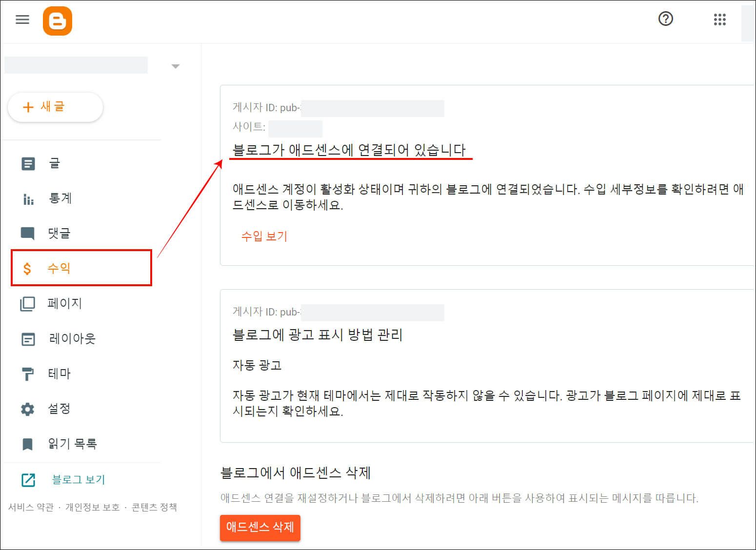Image resolution: width=756 pixels, height=550 pixels.
Task: Open the 블로그 보기 link
Action: tap(79, 480)
